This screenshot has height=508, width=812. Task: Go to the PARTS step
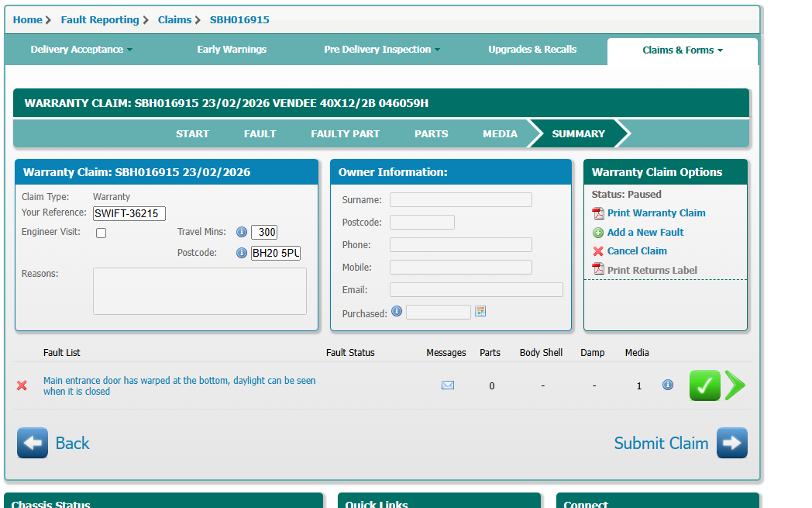click(431, 133)
